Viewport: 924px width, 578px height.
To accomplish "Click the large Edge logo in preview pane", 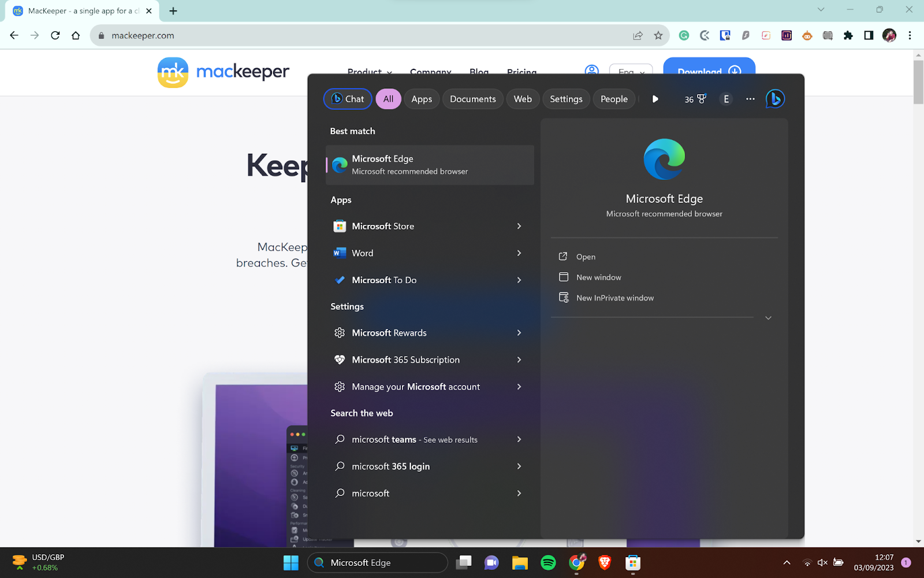I will click(x=664, y=160).
